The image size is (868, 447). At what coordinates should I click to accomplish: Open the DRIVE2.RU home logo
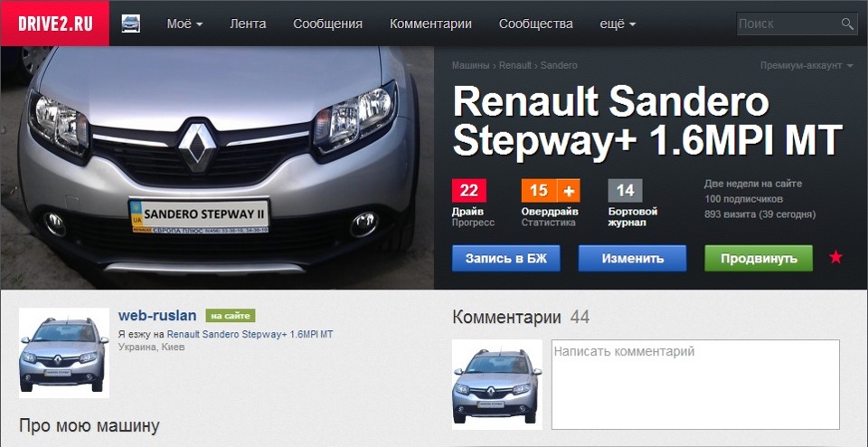[55, 24]
